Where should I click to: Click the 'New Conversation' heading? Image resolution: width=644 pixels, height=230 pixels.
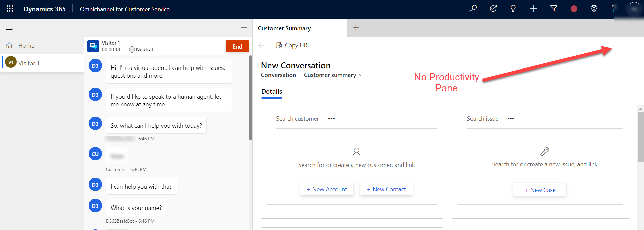point(296,65)
